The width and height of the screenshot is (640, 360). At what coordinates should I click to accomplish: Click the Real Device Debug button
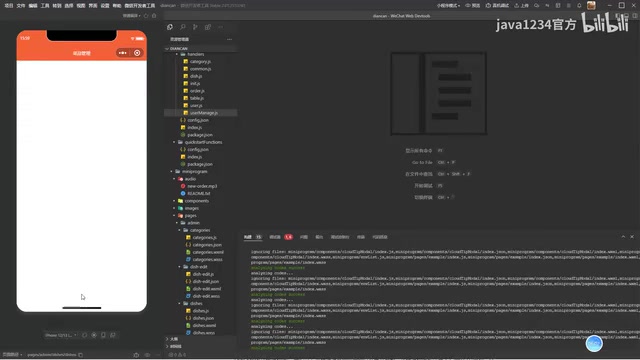coord(497,6)
